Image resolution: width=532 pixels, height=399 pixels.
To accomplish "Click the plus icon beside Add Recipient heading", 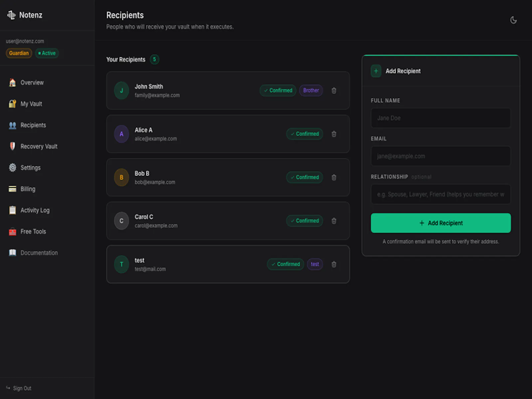I will [376, 71].
